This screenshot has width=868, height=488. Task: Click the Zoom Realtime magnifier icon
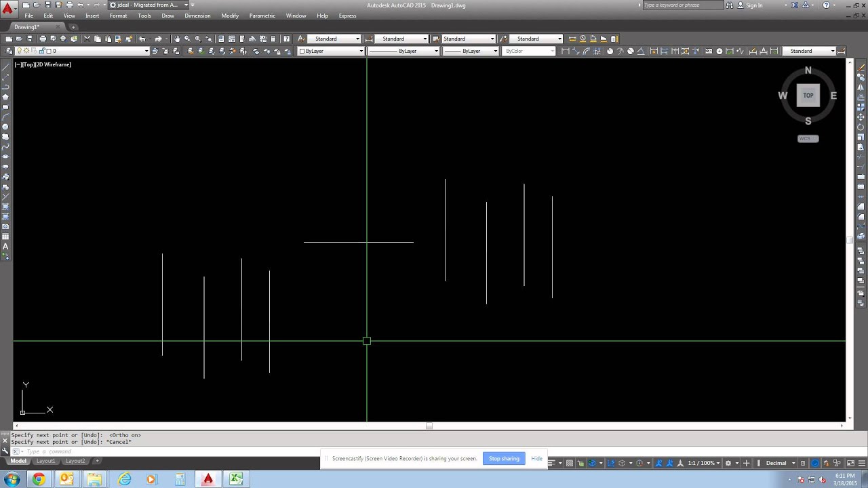point(187,39)
